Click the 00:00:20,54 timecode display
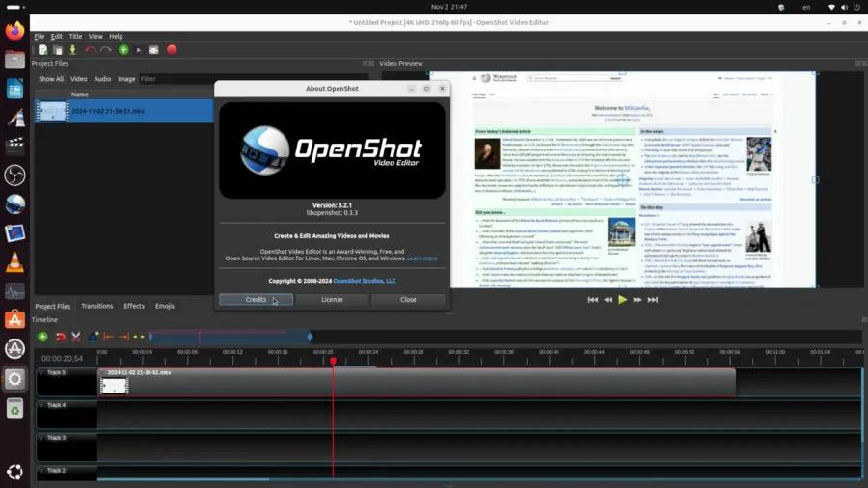The image size is (868, 488). click(62, 359)
